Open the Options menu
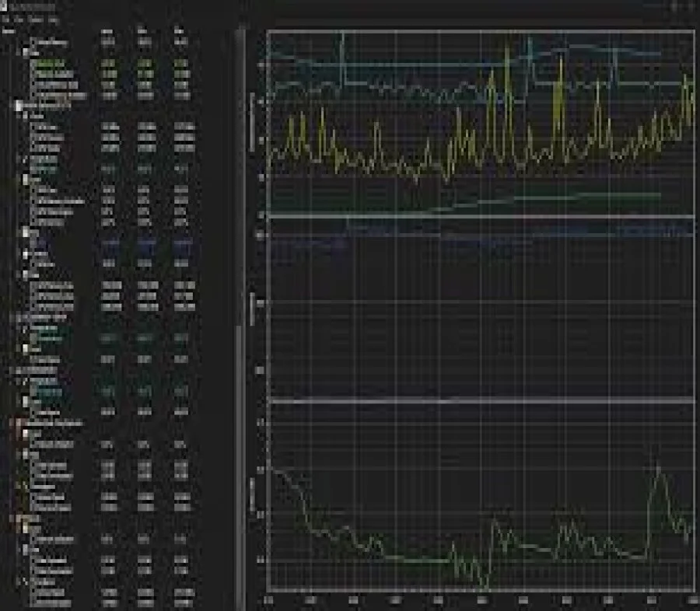Image resolution: width=700 pixels, height=611 pixels. pos(35,19)
